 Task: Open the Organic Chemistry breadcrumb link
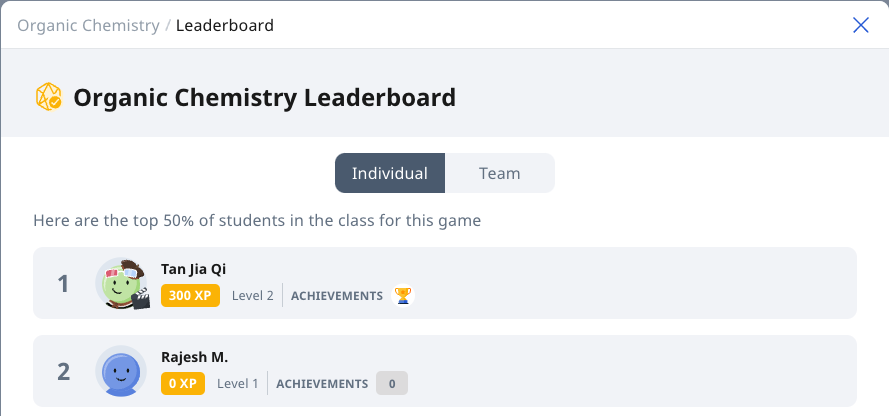click(88, 26)
